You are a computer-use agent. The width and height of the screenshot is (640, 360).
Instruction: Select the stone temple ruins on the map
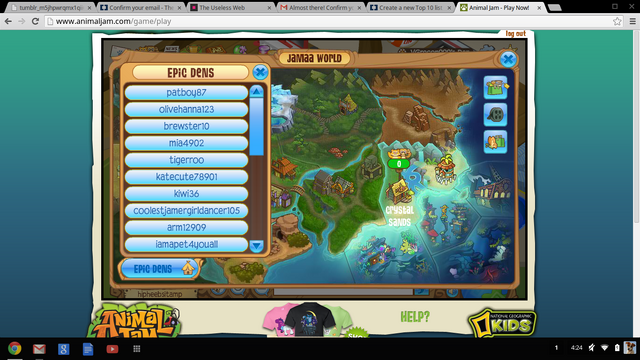tap(371, 166)
